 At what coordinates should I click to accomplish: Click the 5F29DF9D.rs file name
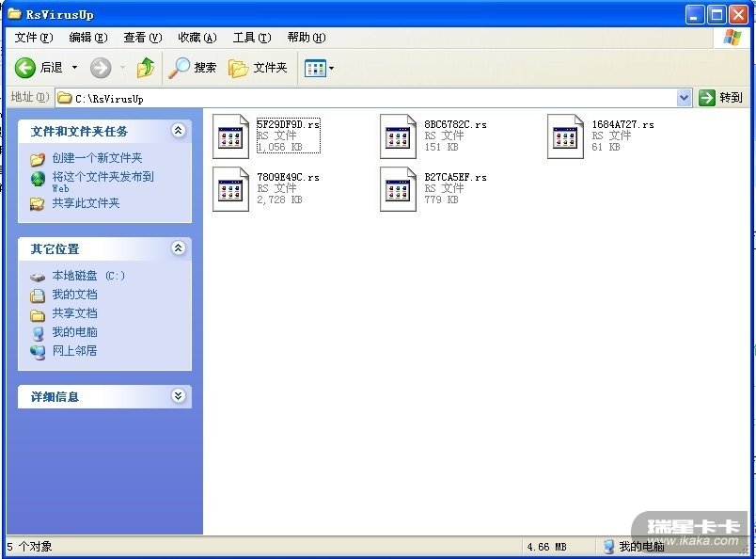(288, 124)
